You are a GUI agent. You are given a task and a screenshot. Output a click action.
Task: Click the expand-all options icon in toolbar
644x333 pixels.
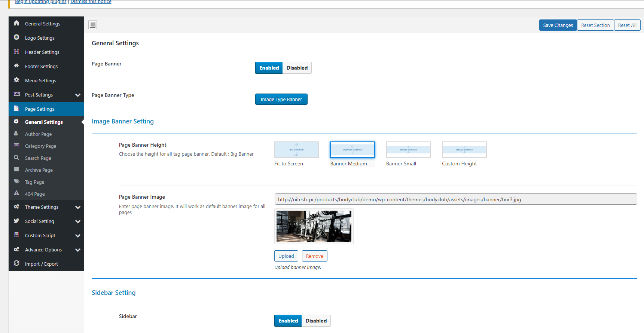(x=93, y=25)
